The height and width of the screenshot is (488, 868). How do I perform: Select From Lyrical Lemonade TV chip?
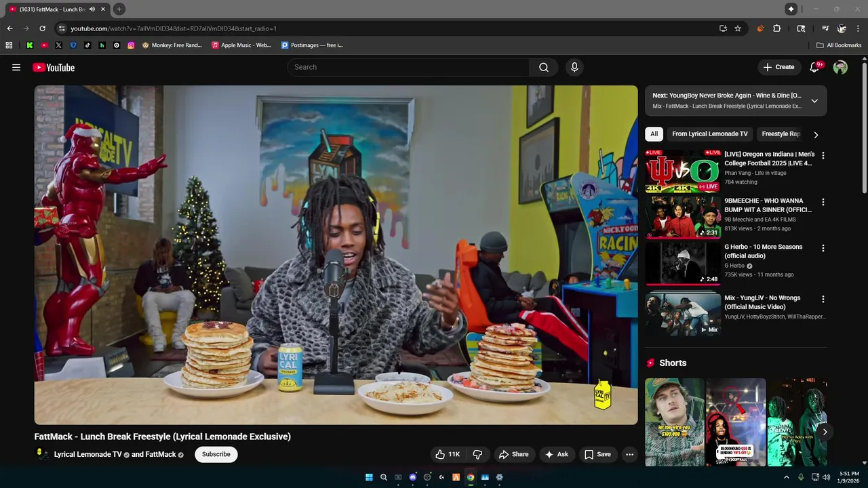[x=710, y=134]
